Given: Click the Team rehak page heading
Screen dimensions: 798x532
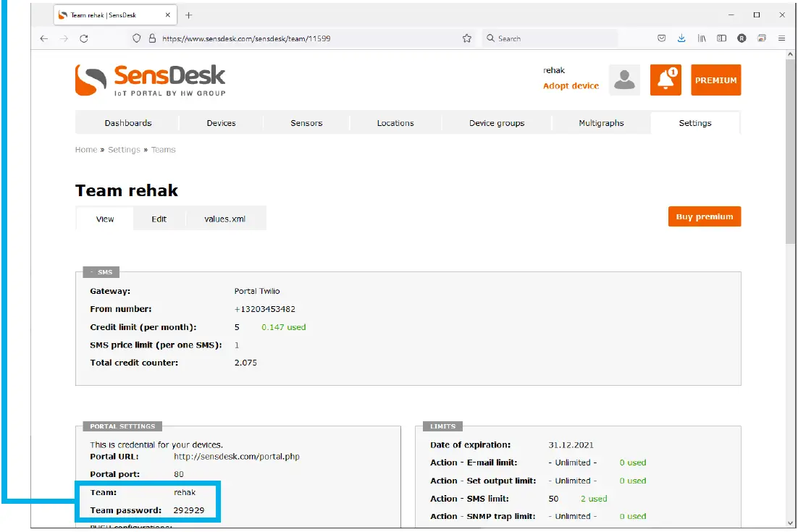Looking at the screenshot, I should tap(127, 191).
